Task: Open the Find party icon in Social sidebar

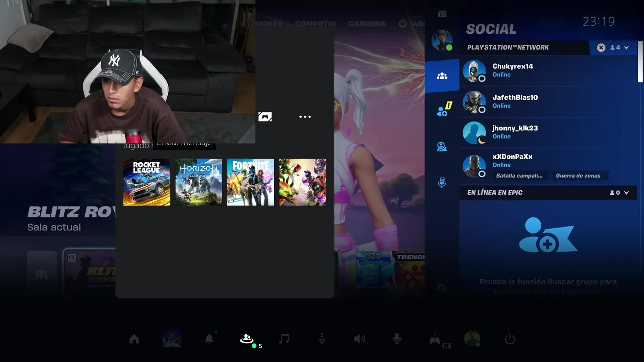Action: point(442,147)
